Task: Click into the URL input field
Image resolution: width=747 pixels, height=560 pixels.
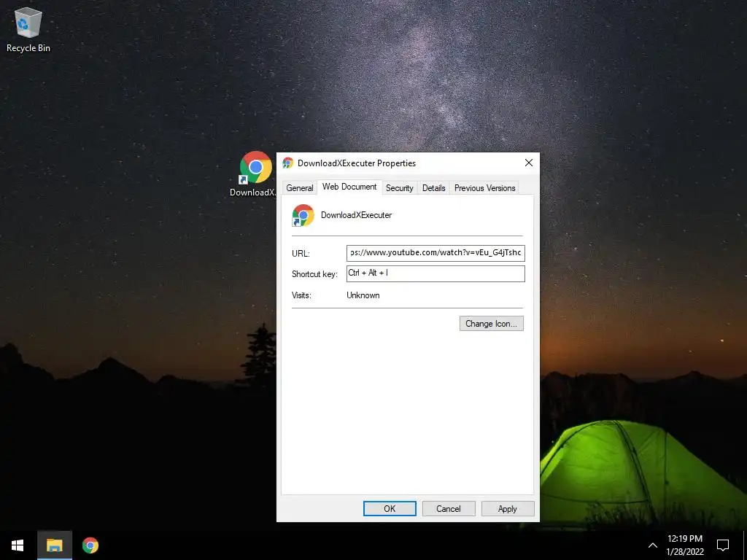Action: coord(436,253)
